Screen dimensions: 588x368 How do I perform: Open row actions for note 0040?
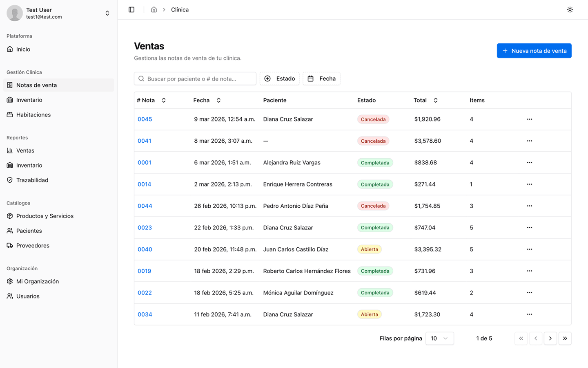coord(529,249)
